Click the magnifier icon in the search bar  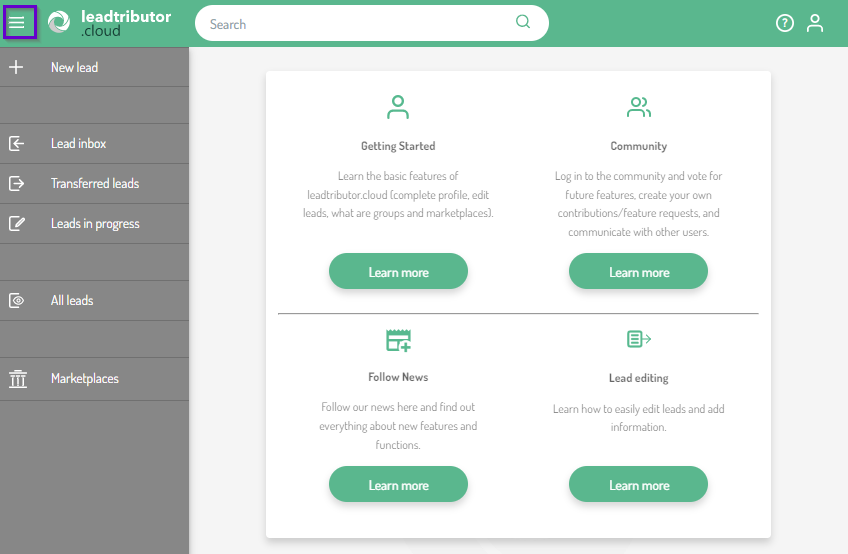click(523, 23)
